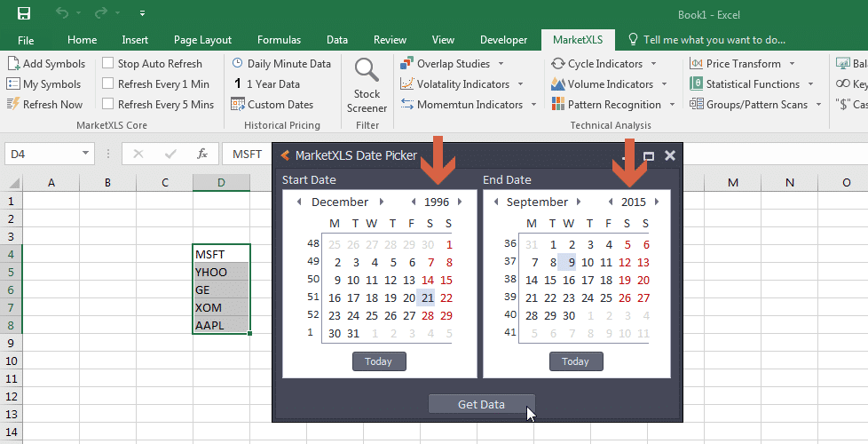The image size is (868, 444).
Task: Click the Custom Dates icon
Action: [x=237, y=105]
